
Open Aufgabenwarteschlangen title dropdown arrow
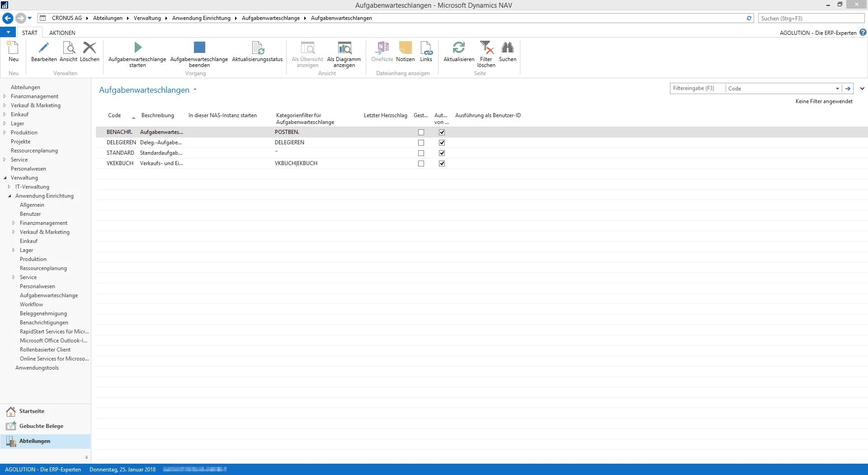tap(195, 90)
